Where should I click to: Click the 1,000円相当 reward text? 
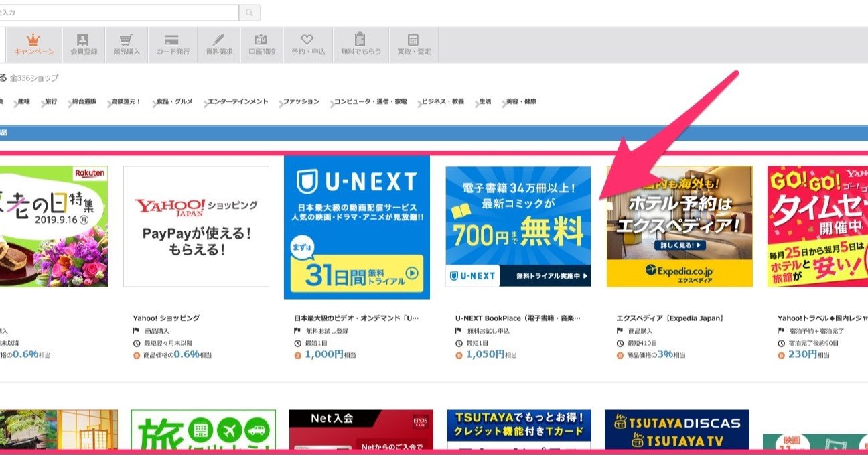point(331,354)
